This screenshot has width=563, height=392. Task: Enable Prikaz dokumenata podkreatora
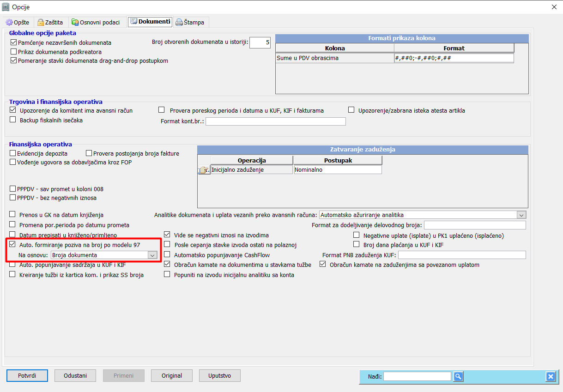point(13,52)
